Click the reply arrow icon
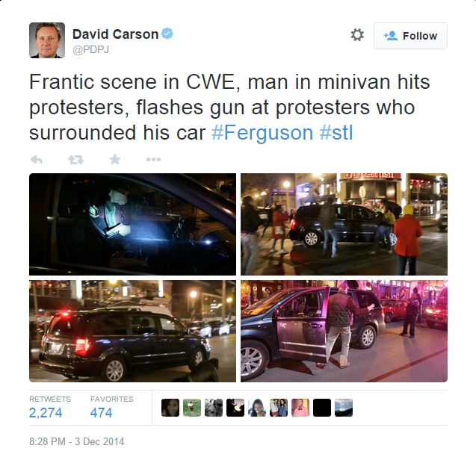Image resolution: width=476 pixels, height=454 pixels. [x=37, y=159]
